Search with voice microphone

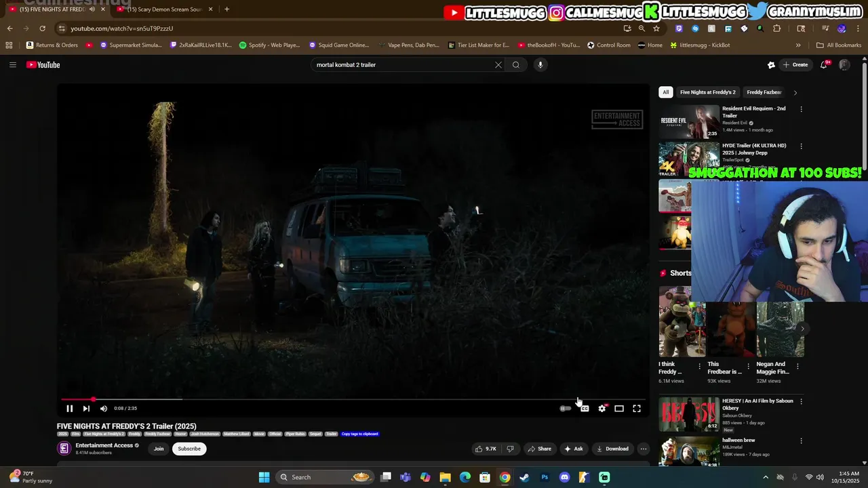pyautogui.click(x=540, y=65)
